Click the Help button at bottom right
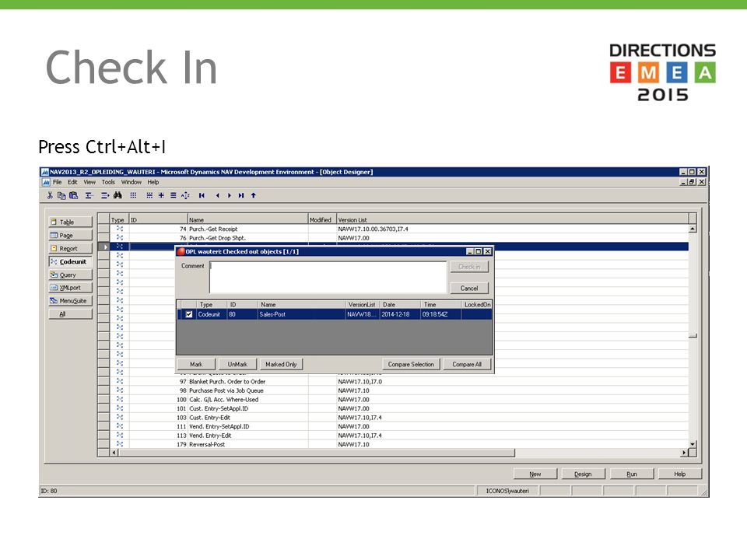This screenshot has width=747, height=560. point(680,474)
